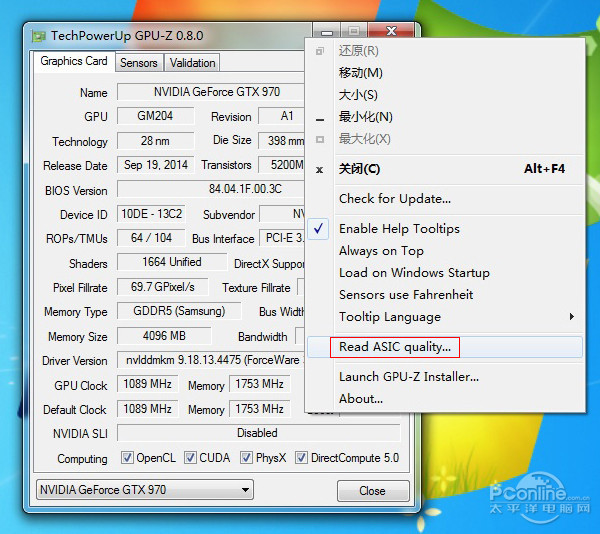
Task: Toggle the Enable Help Tooltips checkmark
Action: tap(318, 229)
